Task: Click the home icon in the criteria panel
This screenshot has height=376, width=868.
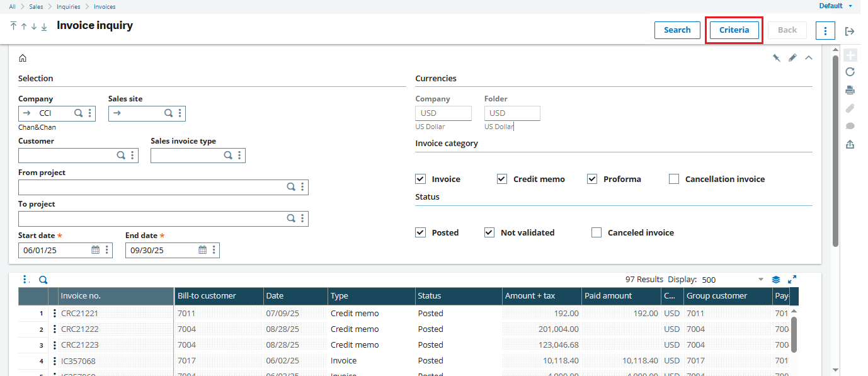Action: pyautogui.click(x=23, y=58)
